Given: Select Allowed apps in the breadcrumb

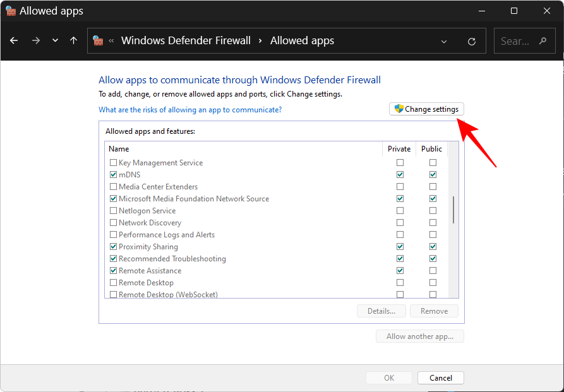Looking at the screenshot, I should [x=301, y=40].
